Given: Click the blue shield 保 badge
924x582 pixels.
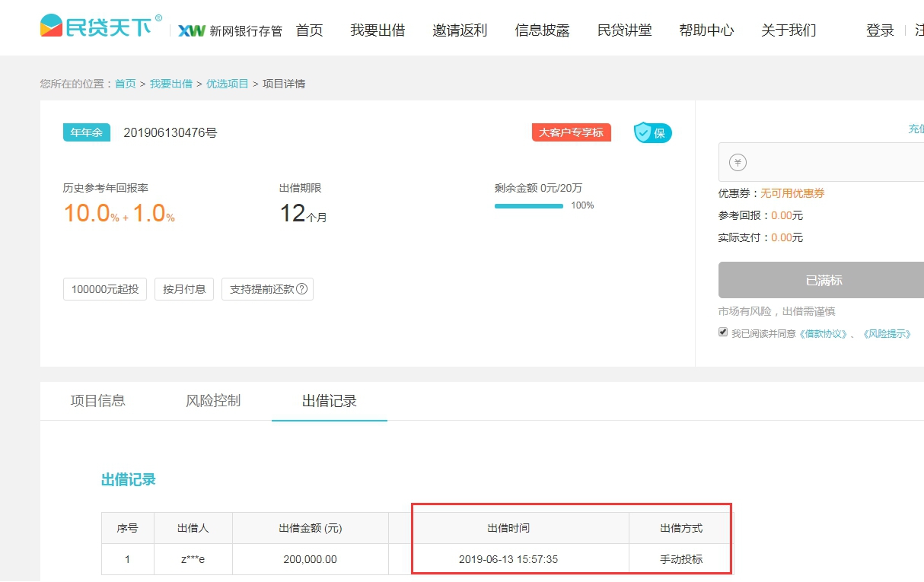Looking at the screenshot, I should click(652, 133).
